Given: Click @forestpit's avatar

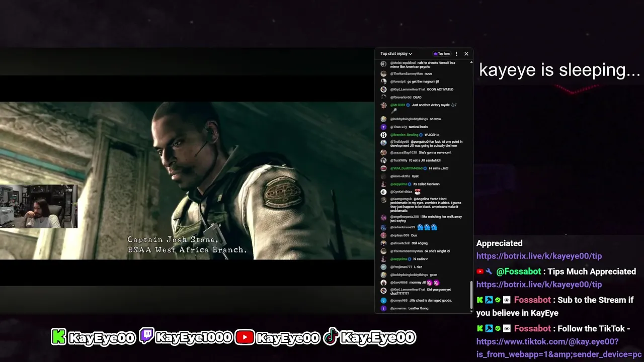Looking at the screenshot, I should tap(383, 81).
